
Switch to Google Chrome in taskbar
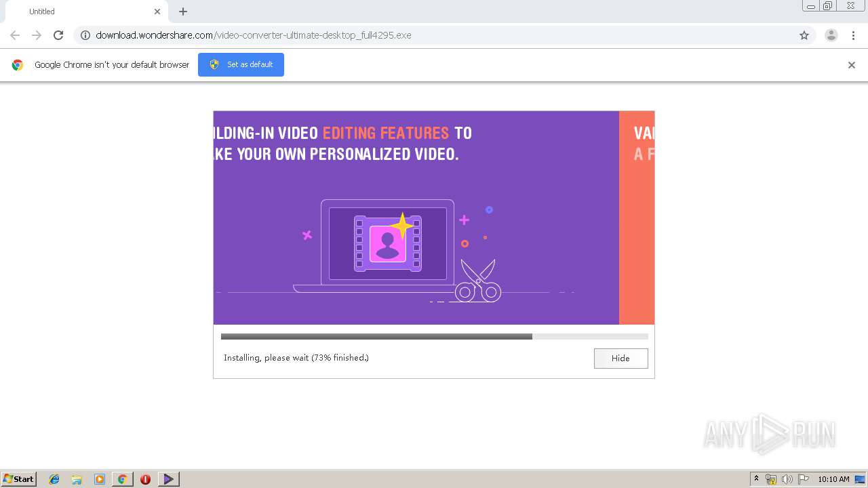[x=122, y=479]
